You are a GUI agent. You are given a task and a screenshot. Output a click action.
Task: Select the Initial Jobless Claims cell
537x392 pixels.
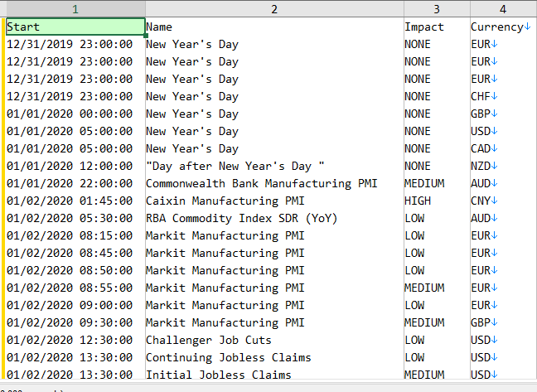pyautogui.click(x=274, y=373)
